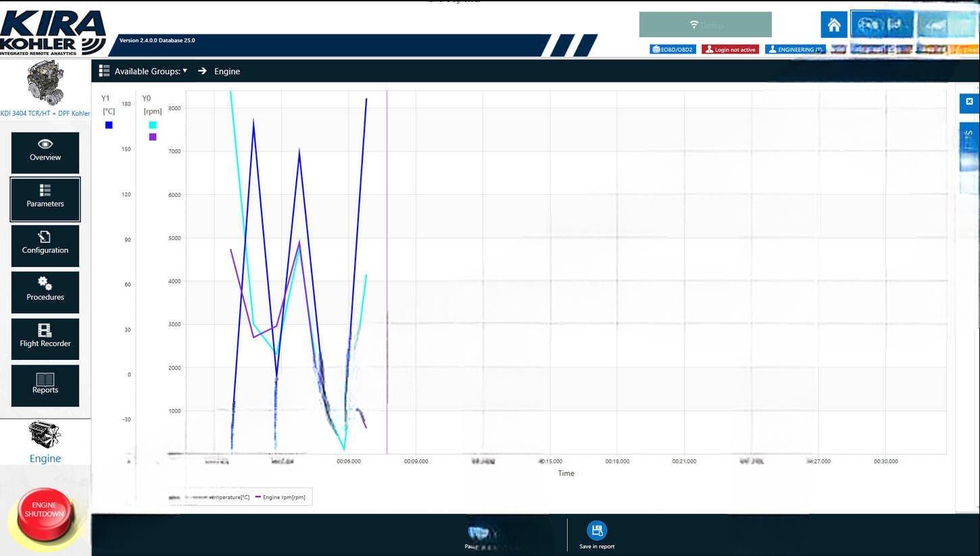Toggle the purple Y0 rpm series swatch

153,137
